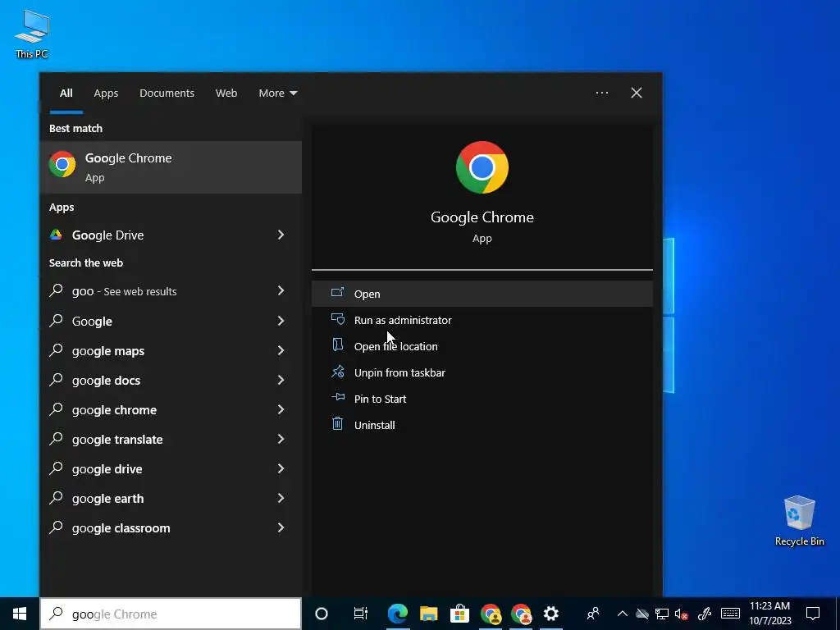Expand the 'google maps' suggestion arrow

click(281, 350)
